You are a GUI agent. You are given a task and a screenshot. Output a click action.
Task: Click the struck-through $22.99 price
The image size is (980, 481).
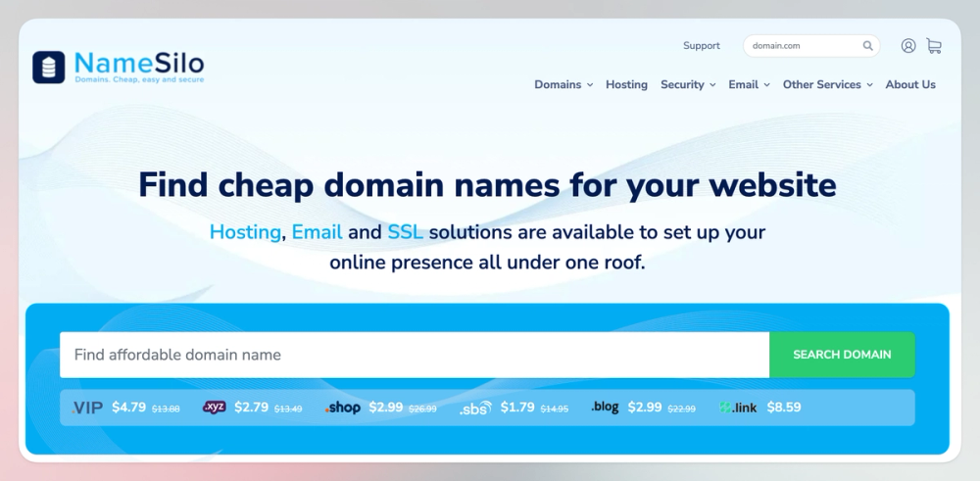pos(681,409)
